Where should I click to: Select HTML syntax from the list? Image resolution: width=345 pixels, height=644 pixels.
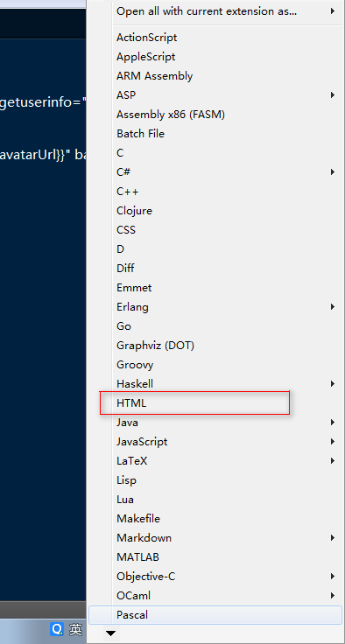215,402
